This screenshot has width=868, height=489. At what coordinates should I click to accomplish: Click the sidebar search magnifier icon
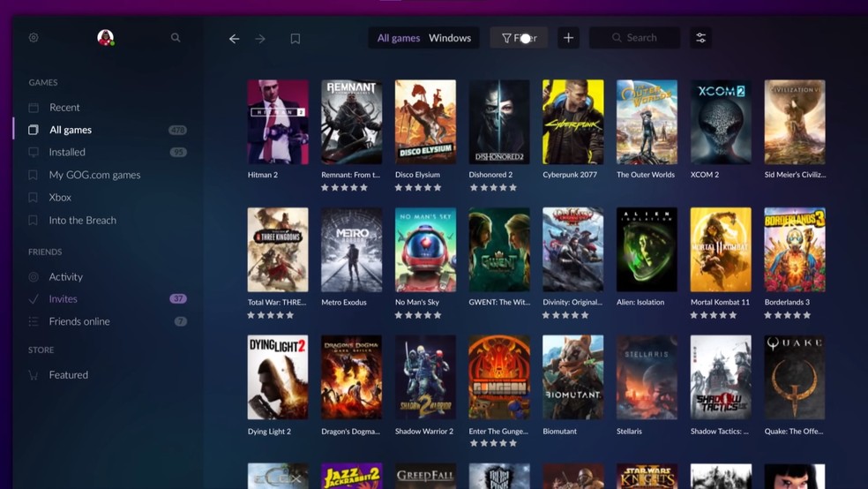point(176,38)
